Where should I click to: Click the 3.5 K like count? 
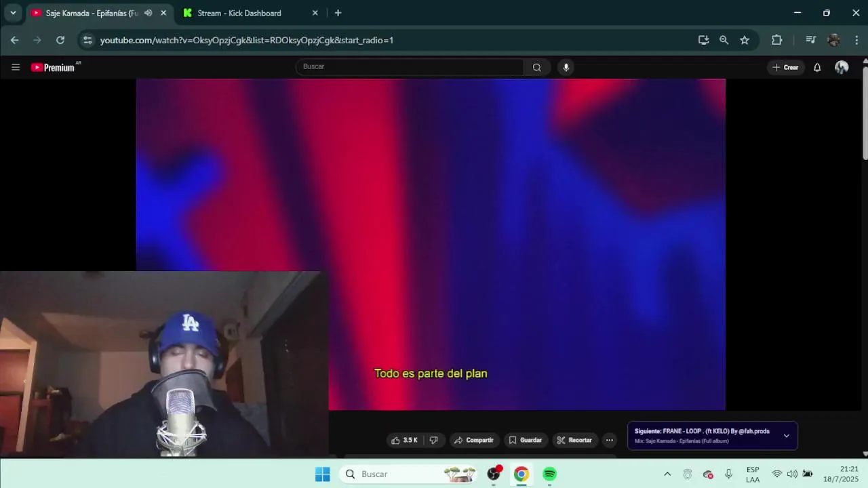click(x=410, y=441)
